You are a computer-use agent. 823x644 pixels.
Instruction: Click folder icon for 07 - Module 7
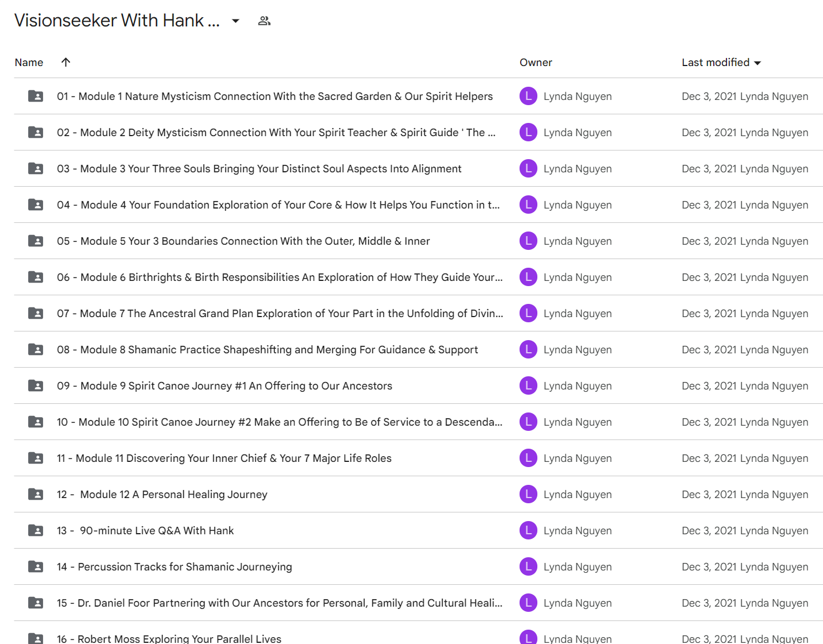[x=36, y=313]
